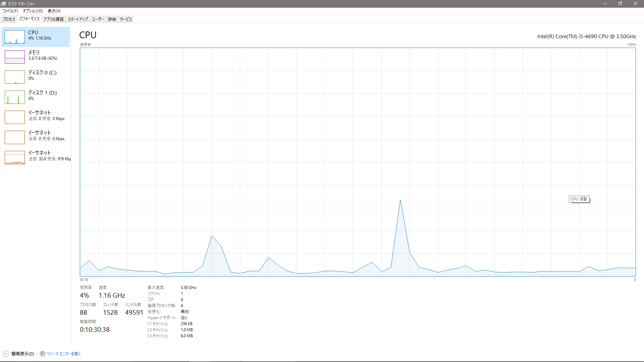
Task: Select the second イーサネット graph
Action: click(x=15, y=137)
